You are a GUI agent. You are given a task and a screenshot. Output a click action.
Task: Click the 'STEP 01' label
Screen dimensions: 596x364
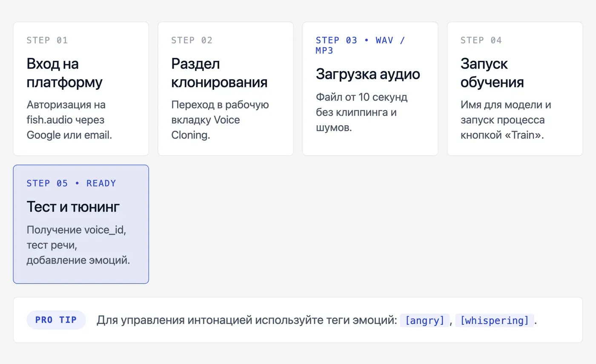pos(47,40)
